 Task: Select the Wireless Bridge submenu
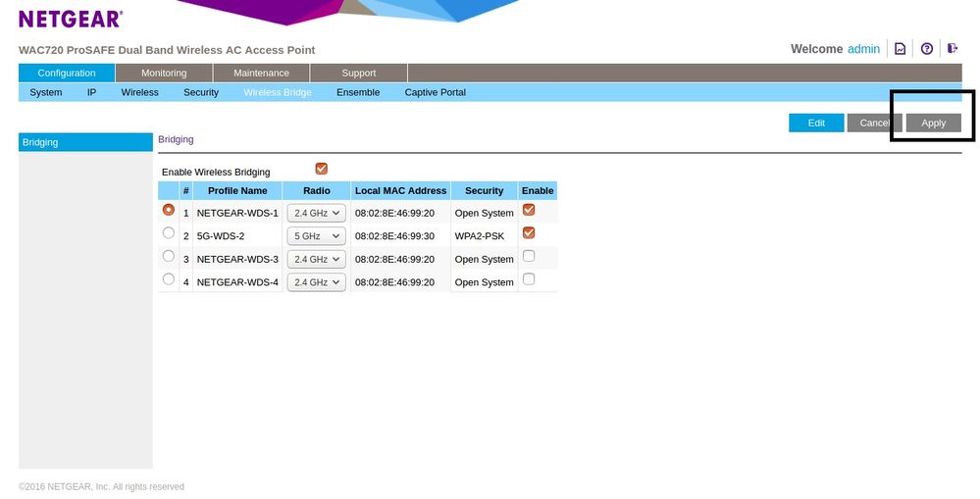tap(278, 92)
